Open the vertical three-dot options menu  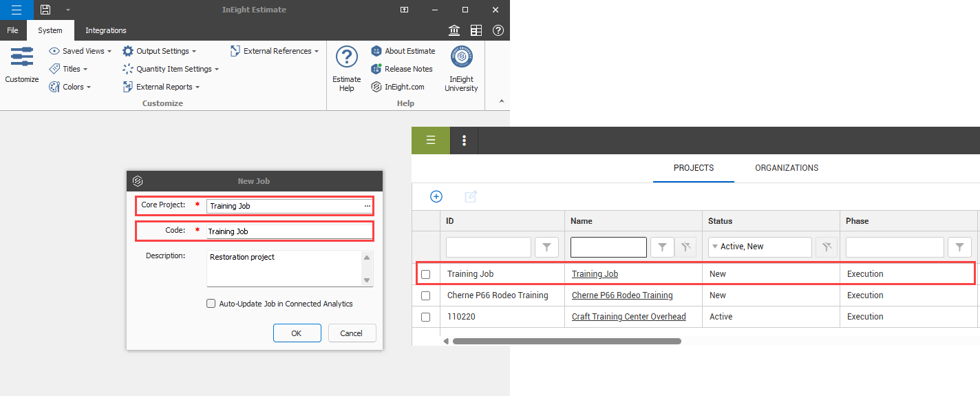[465, 140]
